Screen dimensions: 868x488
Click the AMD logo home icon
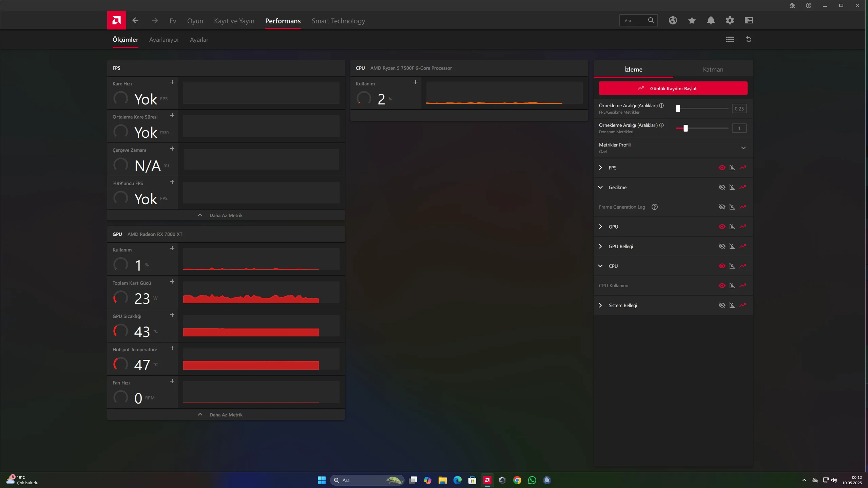pyautogui.click(x=116, y=20)
